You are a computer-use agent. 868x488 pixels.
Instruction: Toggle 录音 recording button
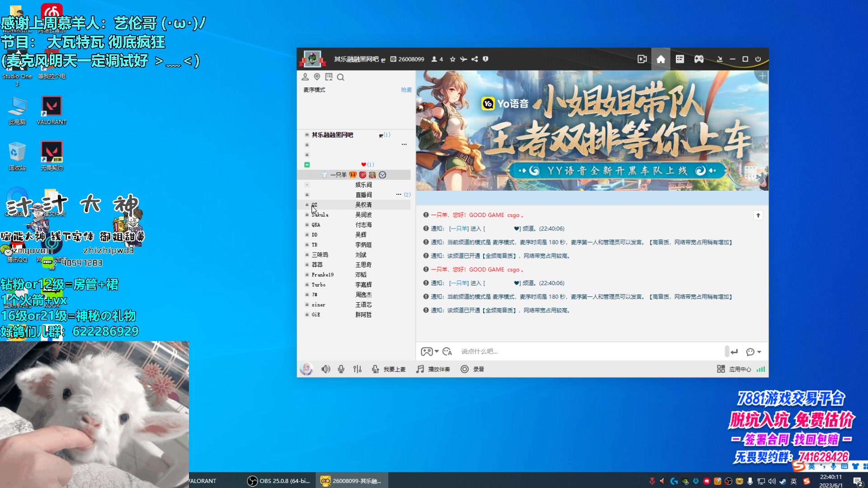point(472,369)
